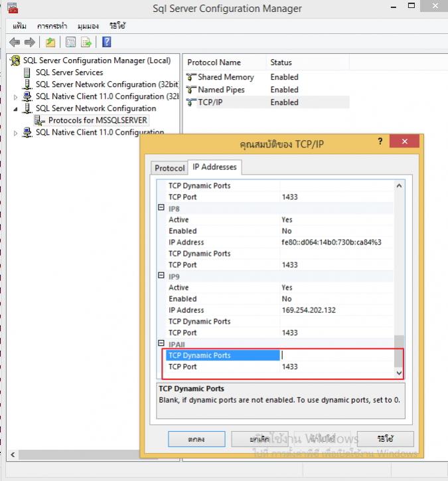
Task: Click the Forward arrow toolbar icon
Action: [30, 43]
